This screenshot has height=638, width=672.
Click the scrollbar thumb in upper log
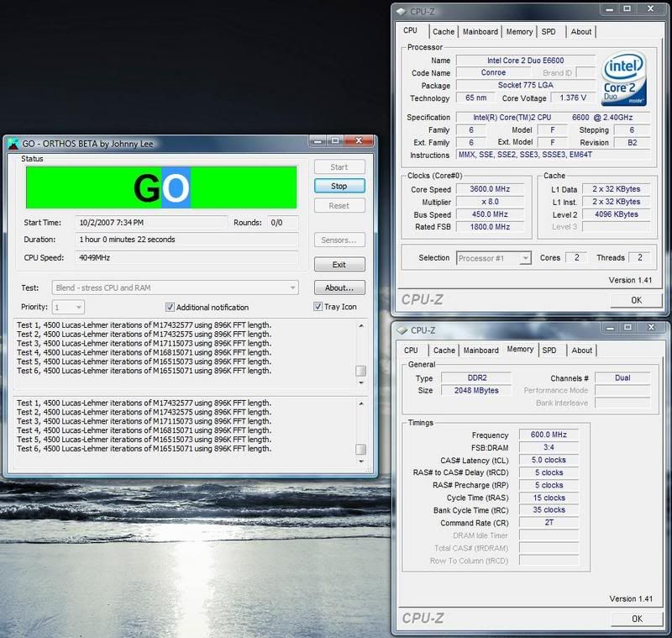pos(361,371)
